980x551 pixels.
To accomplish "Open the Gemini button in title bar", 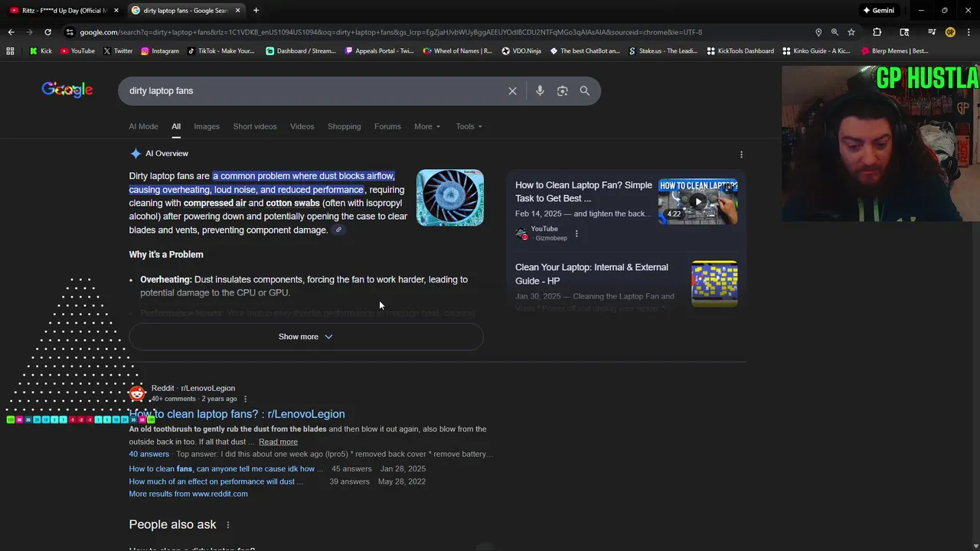I will click(x=878, y=11).
